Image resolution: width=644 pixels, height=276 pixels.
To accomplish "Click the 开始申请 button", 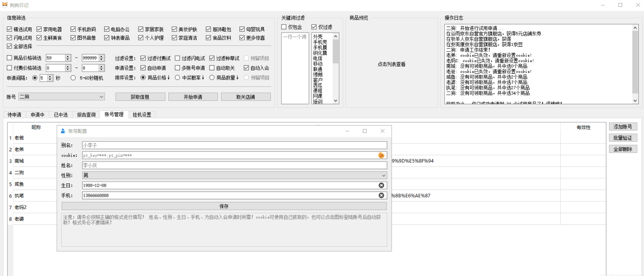I will (x=193, y=97).
